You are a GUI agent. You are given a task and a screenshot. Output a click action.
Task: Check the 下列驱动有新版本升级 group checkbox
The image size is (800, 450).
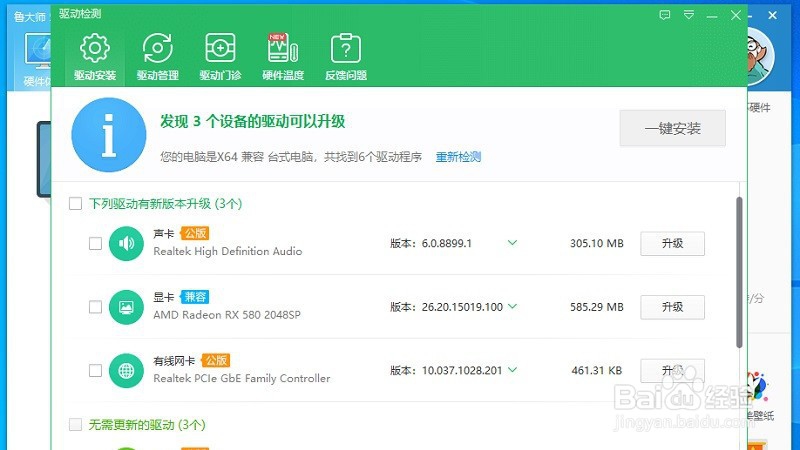76,204
